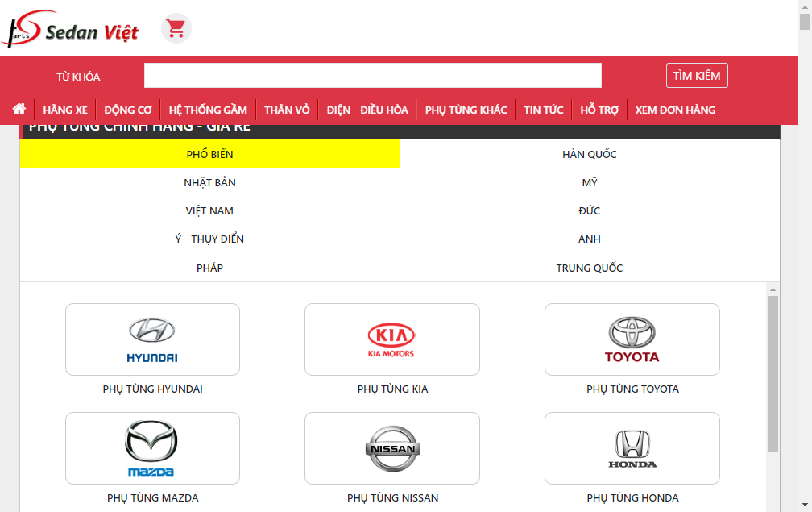This screenshot has width=812, height=512.
Task: Open the PHỤ TÙNG NISSAN link
Action: 392,498
